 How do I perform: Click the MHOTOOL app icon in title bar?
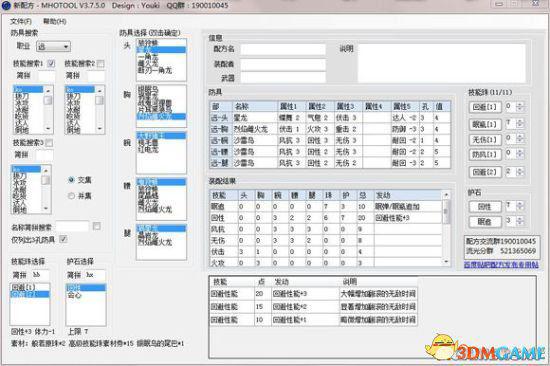tap(6, 6)
